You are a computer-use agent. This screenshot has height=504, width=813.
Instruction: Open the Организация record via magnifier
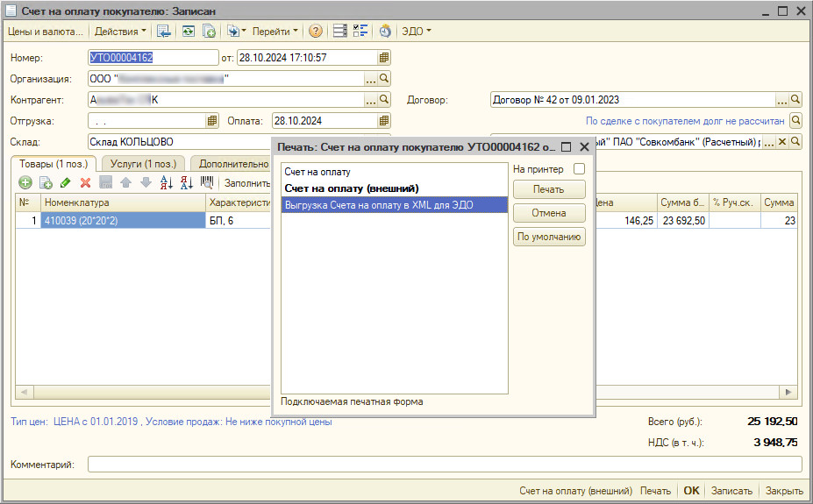(383, 79)
